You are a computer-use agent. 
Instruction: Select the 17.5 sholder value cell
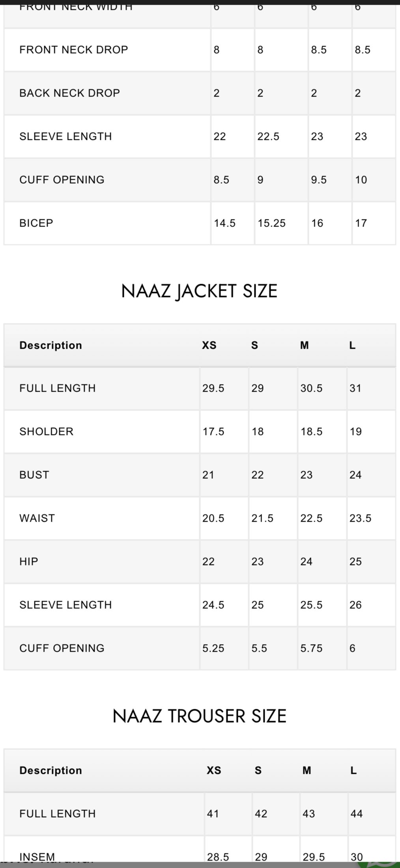tap(213, 431)
